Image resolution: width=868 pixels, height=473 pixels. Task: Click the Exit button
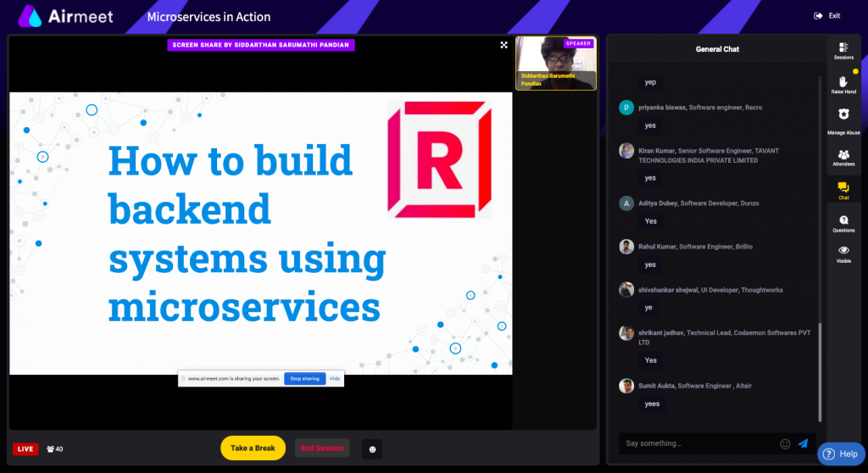827,16
